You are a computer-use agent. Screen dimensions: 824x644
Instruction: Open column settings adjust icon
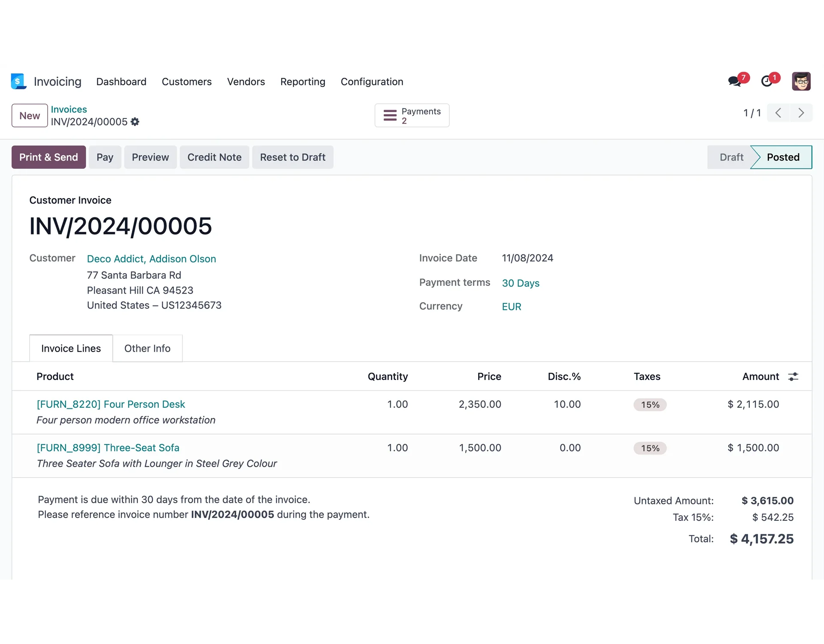793,377
